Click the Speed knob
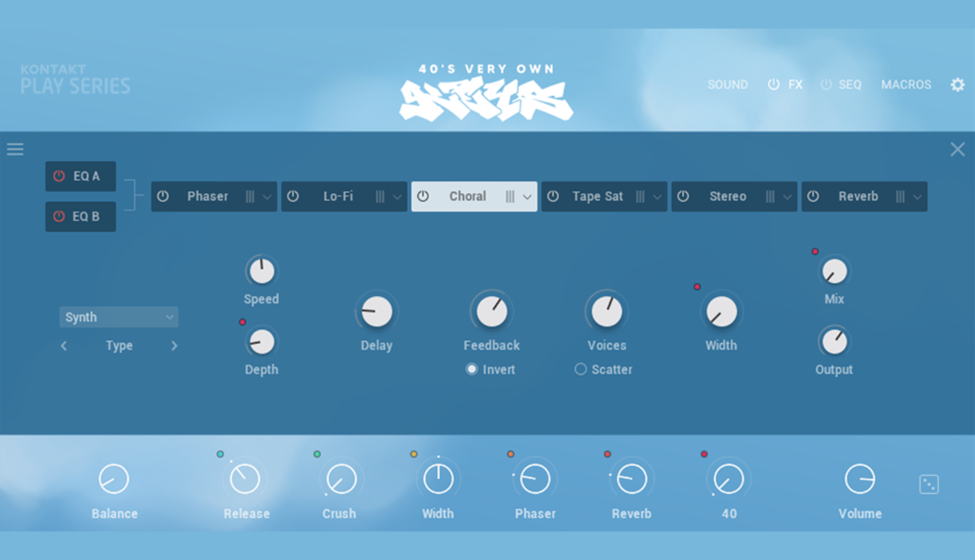 262,272
